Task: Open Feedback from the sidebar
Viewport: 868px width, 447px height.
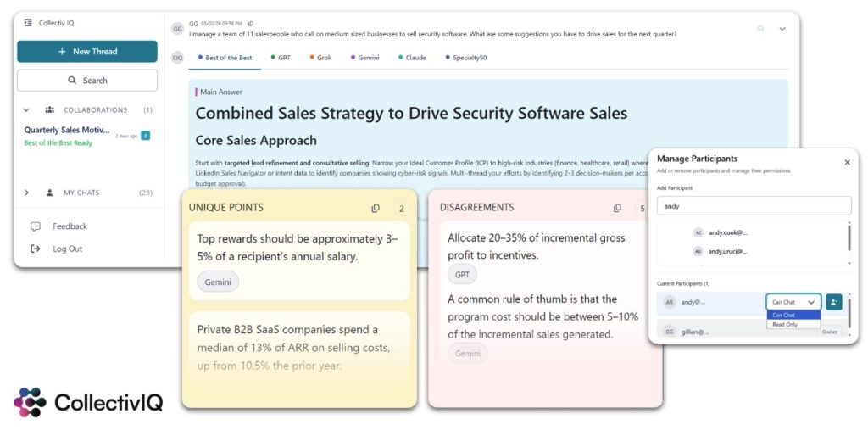Action: tap(70, 226)
